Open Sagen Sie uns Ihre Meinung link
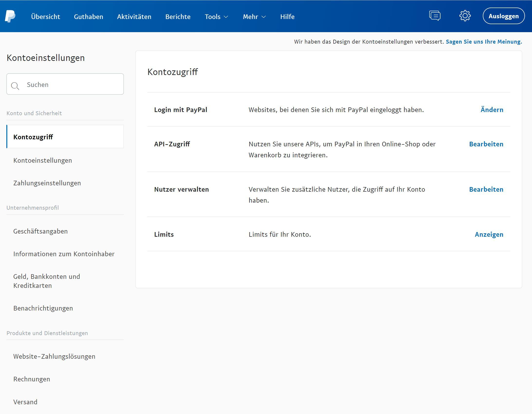The height and width of the screenshot is (414, 532). pos(484,42)
